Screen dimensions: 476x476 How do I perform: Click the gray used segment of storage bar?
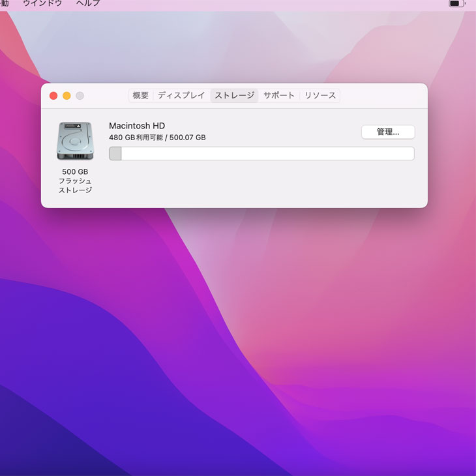click(115, 154)
